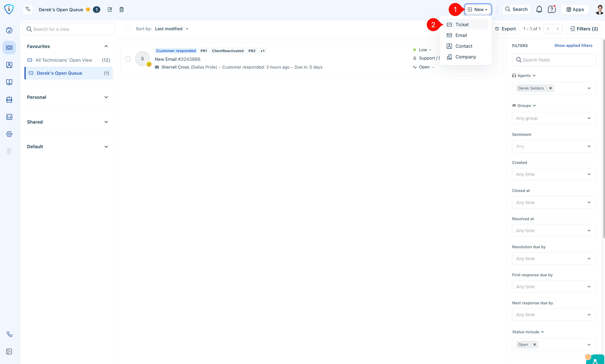Open the Any group dropdown
Screen dimensions: 605x364
click(554, 118)
